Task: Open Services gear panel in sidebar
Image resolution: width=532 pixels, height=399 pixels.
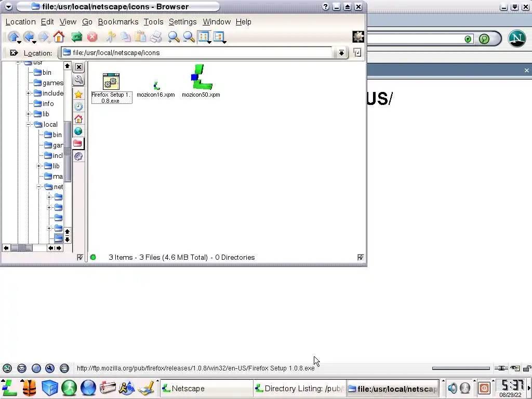Action: point(78,156)
